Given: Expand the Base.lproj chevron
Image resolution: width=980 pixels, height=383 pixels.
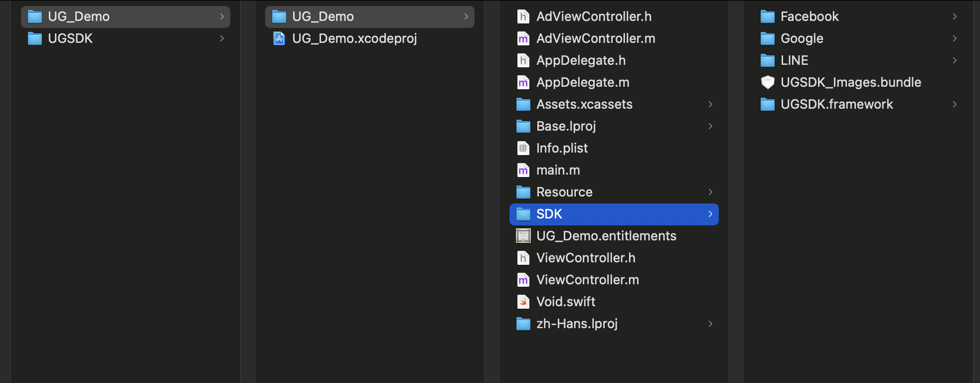Looking at the screenshot, I should 710,126.
